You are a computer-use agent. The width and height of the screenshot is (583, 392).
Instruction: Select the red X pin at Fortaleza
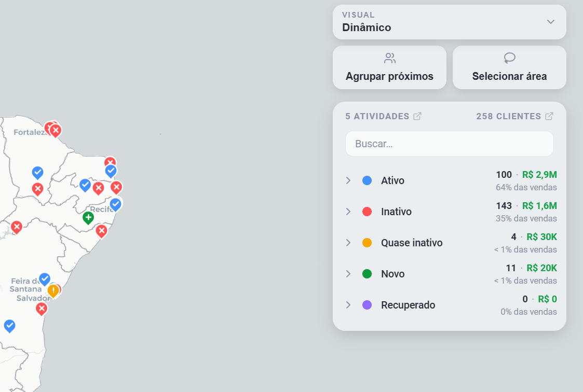(56, 131)
